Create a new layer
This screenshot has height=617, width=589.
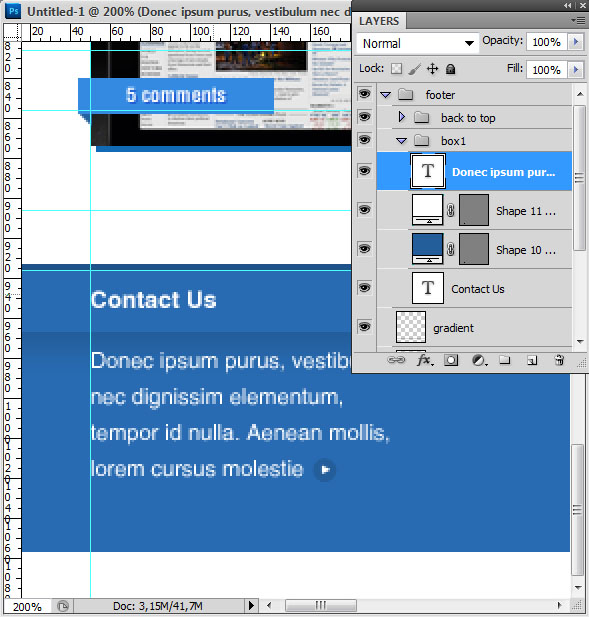tap(532, 360)
